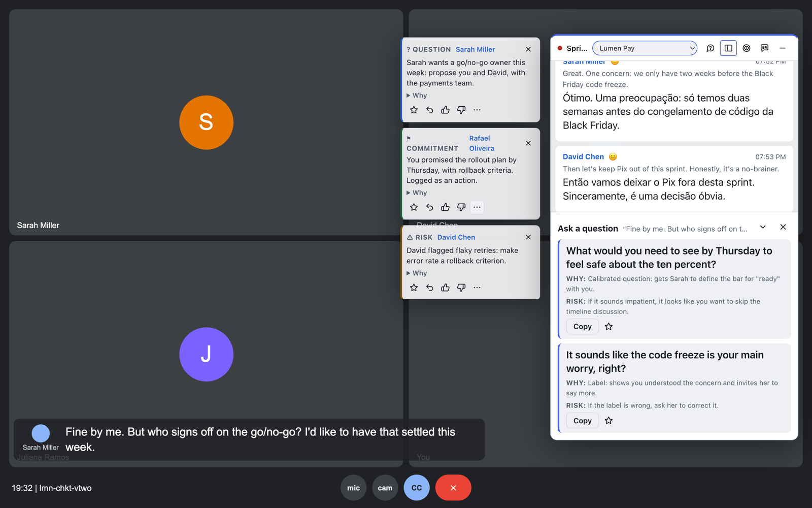Thumbs up the QUESTION card
The height and width of the screenshot is (508, 812).
click(446, 110)
